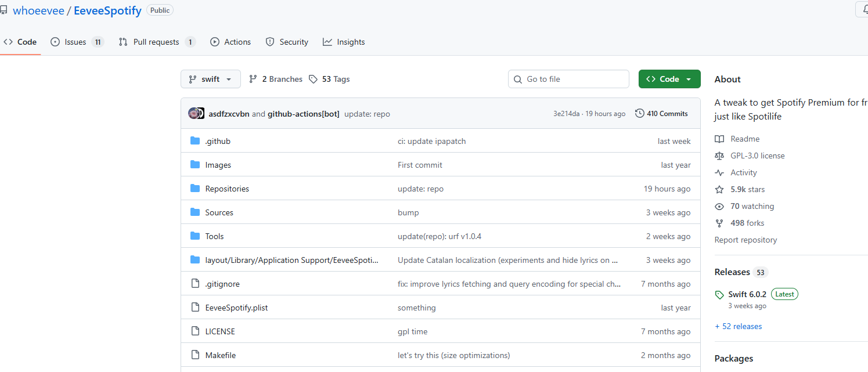The height and width of the screenshot is (372, 868).
Task: Open the .github folder name
Action: pyautogui.click(x=218, y=141)
